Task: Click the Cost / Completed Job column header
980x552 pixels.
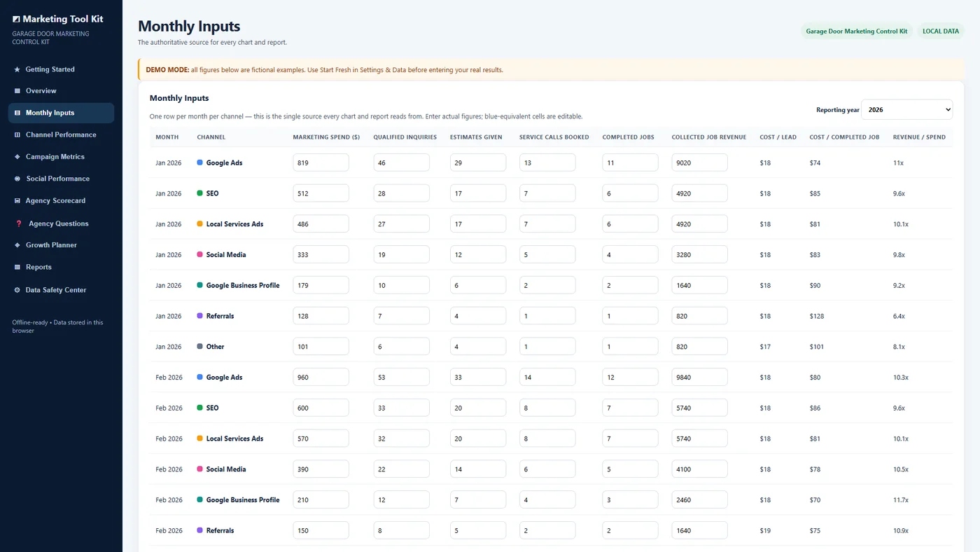Action: (844, 137)
